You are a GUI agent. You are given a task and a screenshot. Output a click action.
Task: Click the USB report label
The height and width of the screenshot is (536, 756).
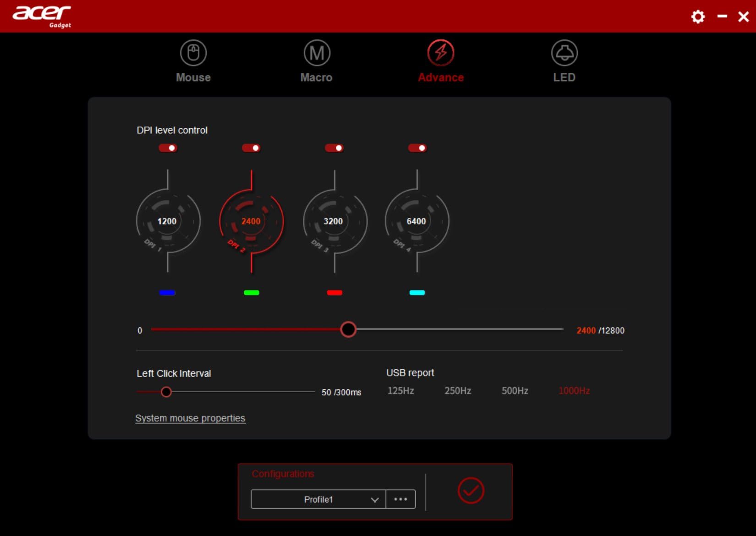click(410, 373)
